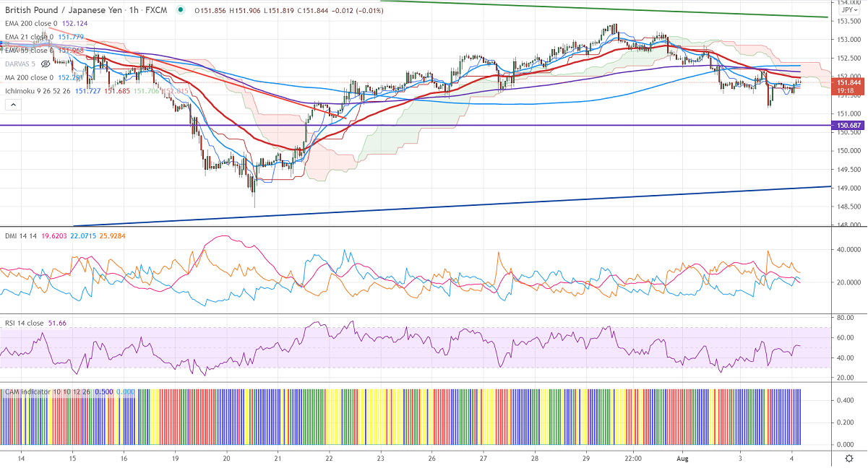Click the RSI 14 close indicator label

pyautogui.click(x=24, y=324)
